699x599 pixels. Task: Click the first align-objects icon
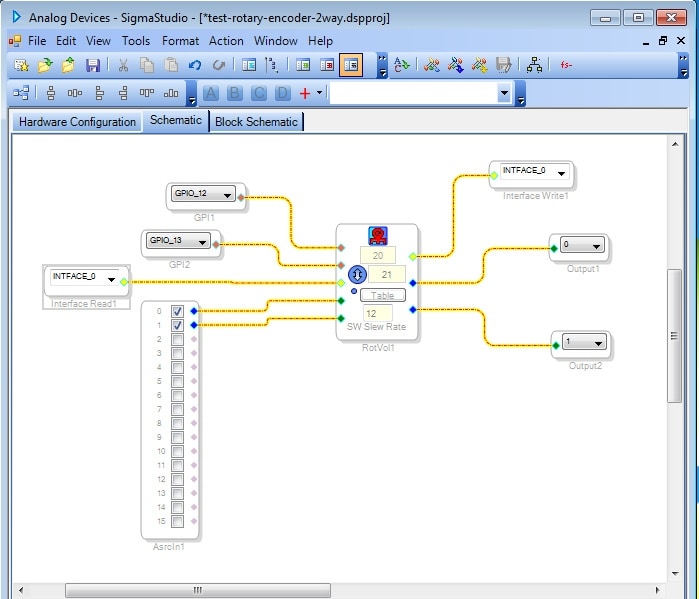(51, 93)
